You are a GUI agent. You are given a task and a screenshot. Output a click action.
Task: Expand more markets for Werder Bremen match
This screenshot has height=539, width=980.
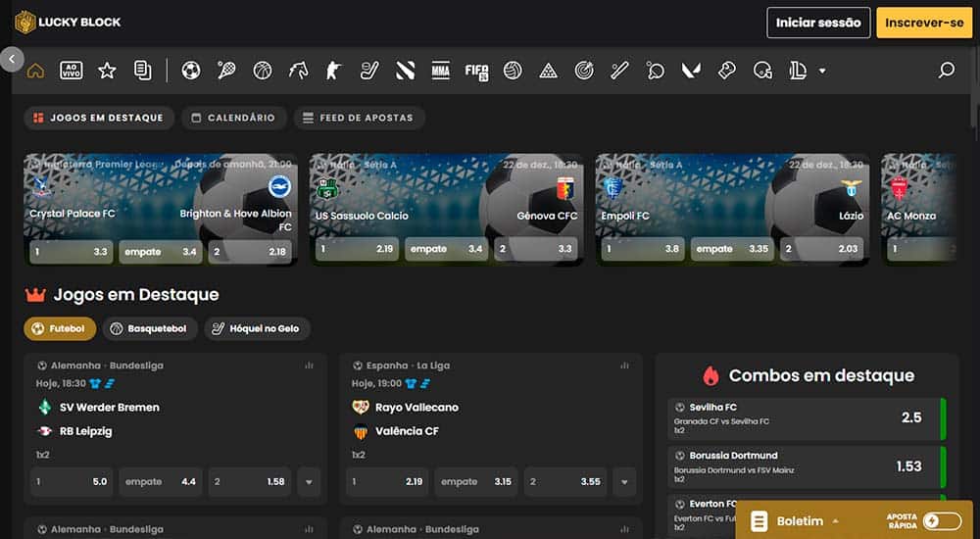point(309,482)
